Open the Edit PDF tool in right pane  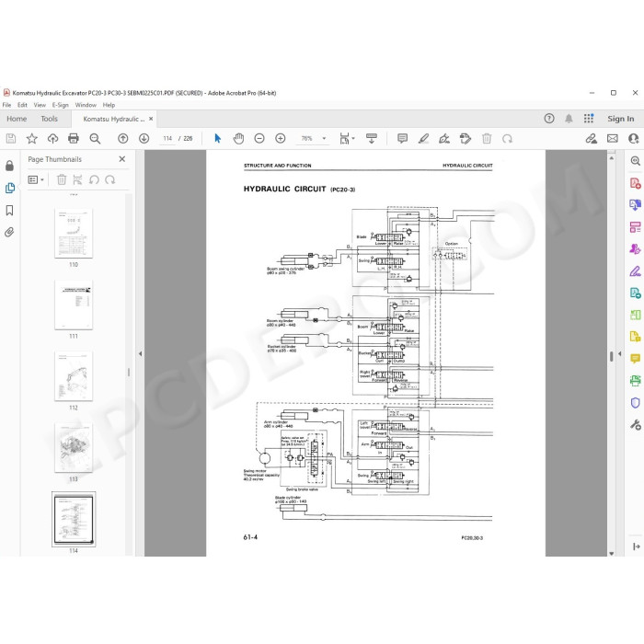pos(635,226)
